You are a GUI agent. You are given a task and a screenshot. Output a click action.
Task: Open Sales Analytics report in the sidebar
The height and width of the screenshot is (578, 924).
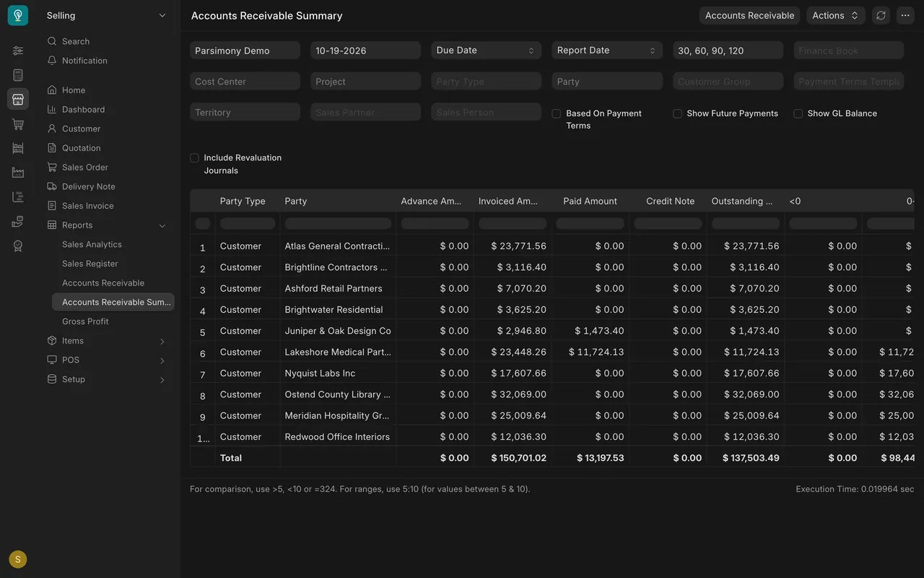click(x=92, y=244)
